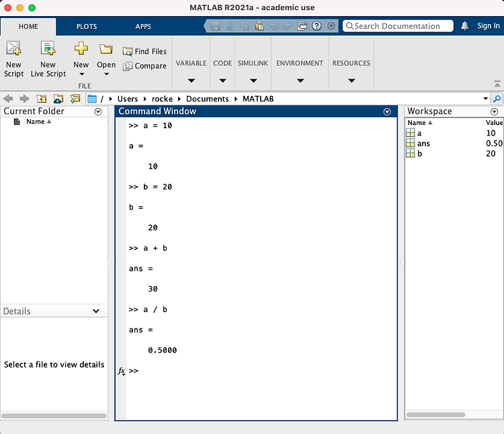Click Compare files
The image size is (504, 434).
click(144, 66)
